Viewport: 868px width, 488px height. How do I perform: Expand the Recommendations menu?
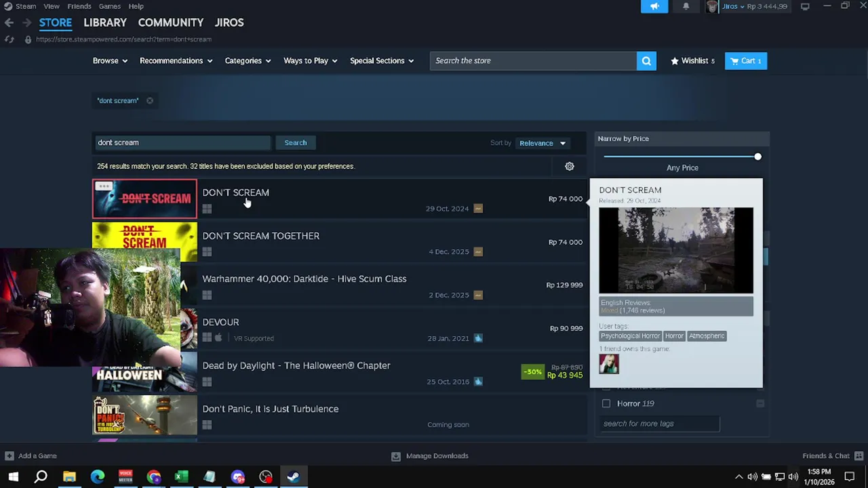pos(176,61)
